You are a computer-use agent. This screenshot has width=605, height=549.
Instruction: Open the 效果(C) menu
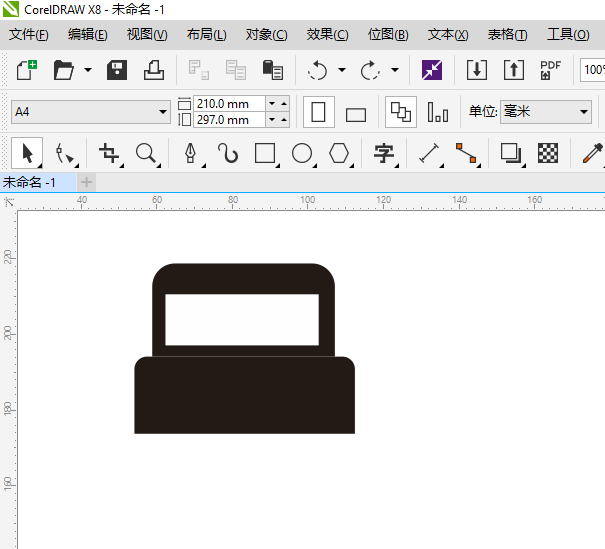point(327,35)
